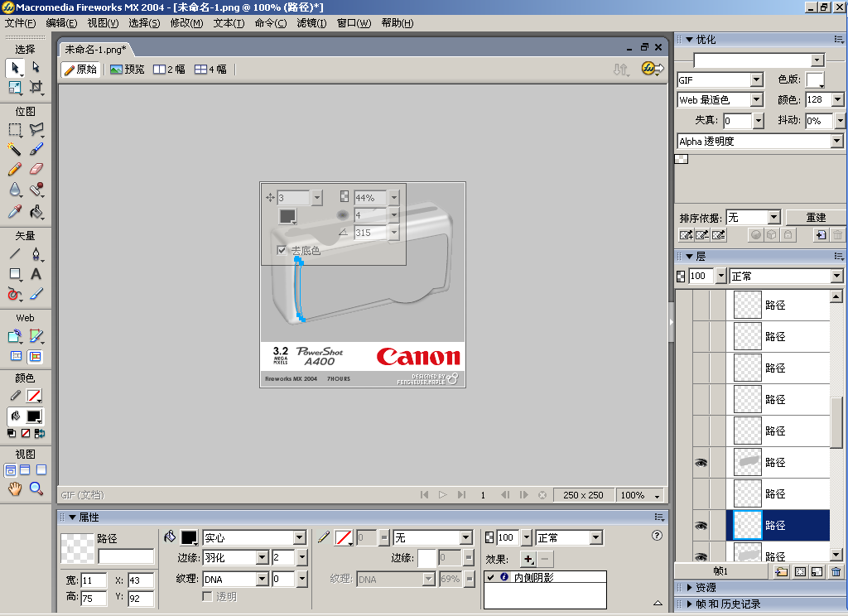Select the Crop tool

tap(36, 87)
